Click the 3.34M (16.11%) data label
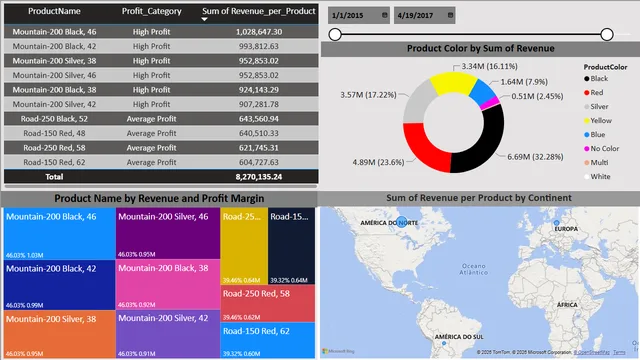The width and height of the screenshot is (640, 360). (x=489, y=66)
